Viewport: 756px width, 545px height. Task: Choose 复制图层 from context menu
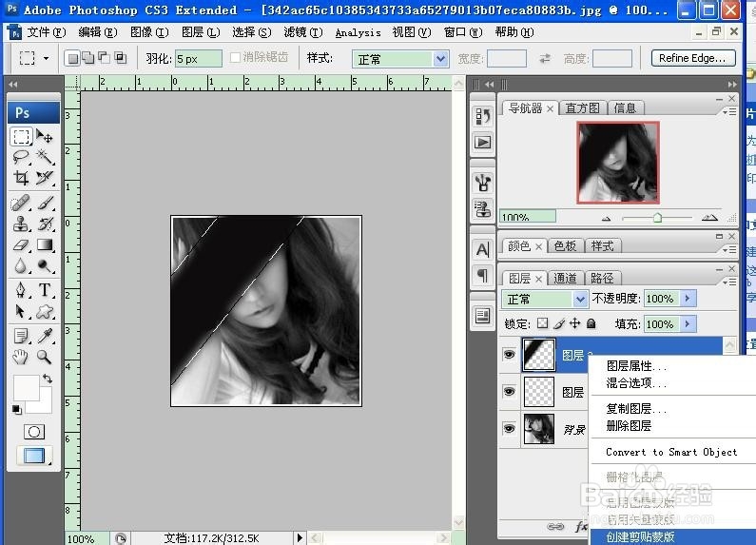pyautogui.click(x=636, y=409)
